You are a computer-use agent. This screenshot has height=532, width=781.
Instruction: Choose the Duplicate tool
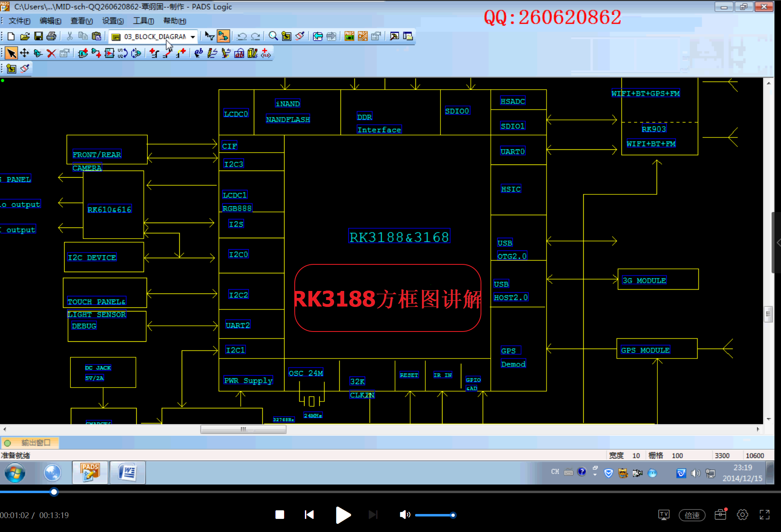(38, 53)
